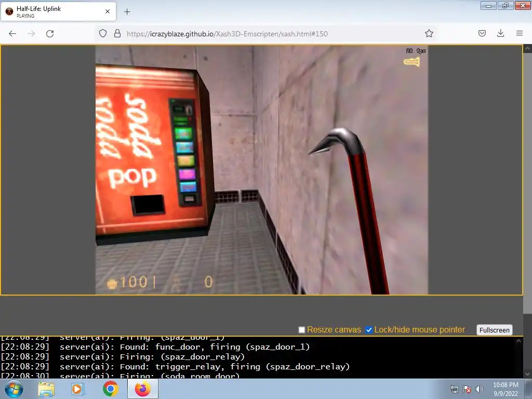Click the page scrollbar up arrow
Screen dimensions: 532x399
[x=528, y=49]
